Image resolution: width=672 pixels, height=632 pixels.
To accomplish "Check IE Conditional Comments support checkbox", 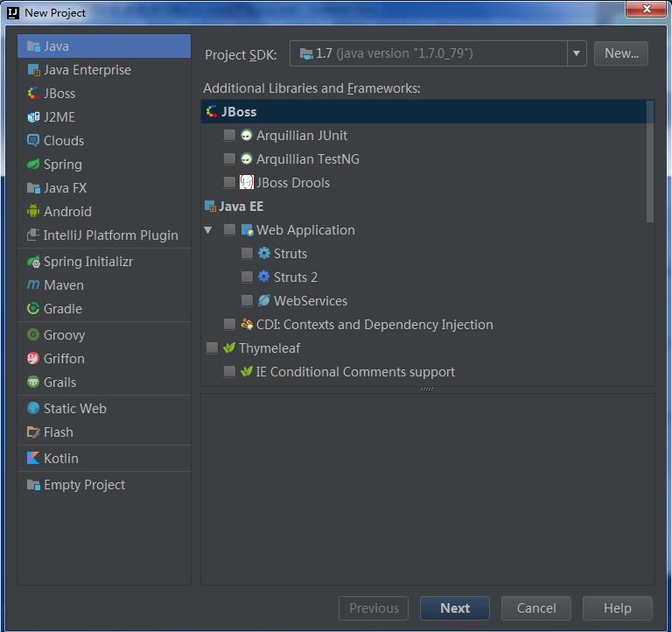I will (229, 371).
